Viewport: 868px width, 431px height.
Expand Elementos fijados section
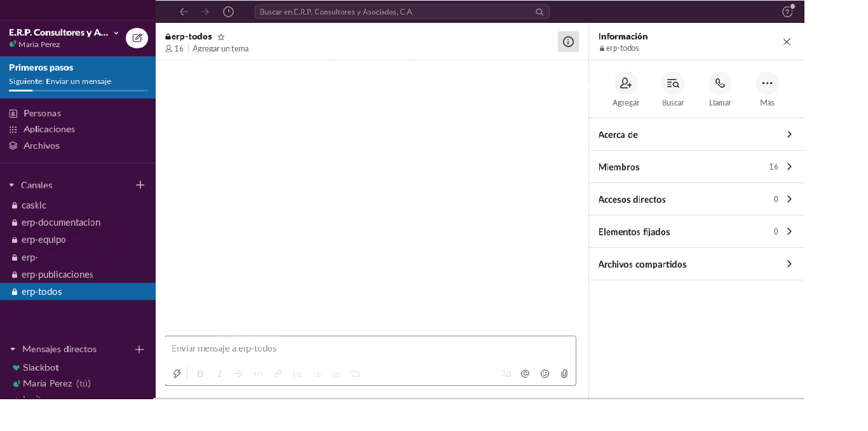[696, 232]
